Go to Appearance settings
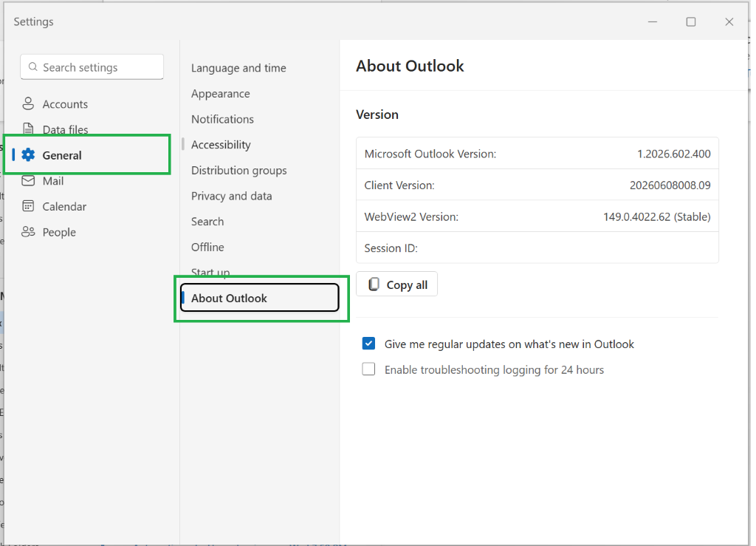Image resolution: width=756 pixels, height=546 pixels. tap(220, 94)
